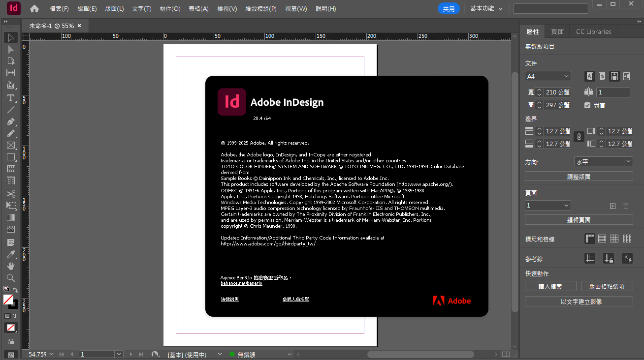Image resolution: width=644 pixels, height=360 pixels.
Task: Add a new page with plus icon
Action: (613, 206)
